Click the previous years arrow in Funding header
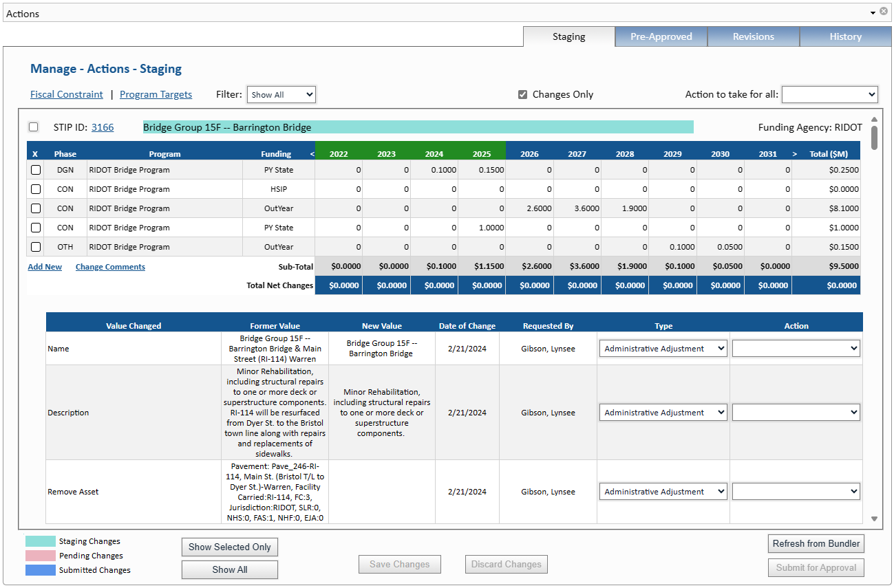This screenshot has height=588, width=894. click(312, 154)
